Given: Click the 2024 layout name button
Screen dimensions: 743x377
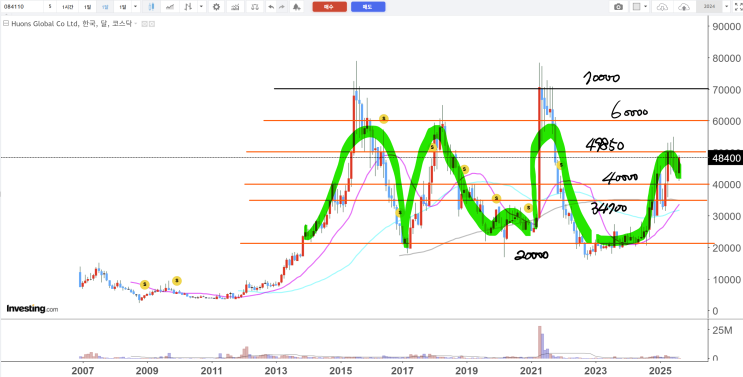Looking at the screenshot, I should (709, 7).
